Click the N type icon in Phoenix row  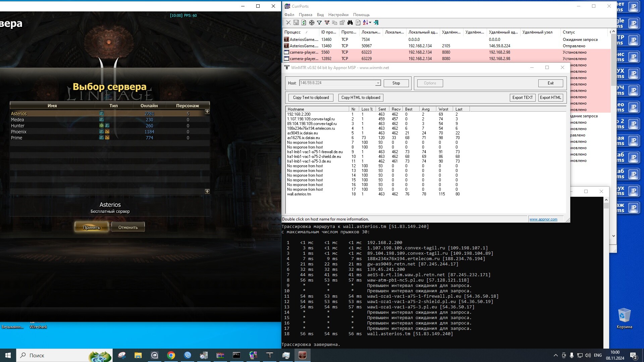107,132
